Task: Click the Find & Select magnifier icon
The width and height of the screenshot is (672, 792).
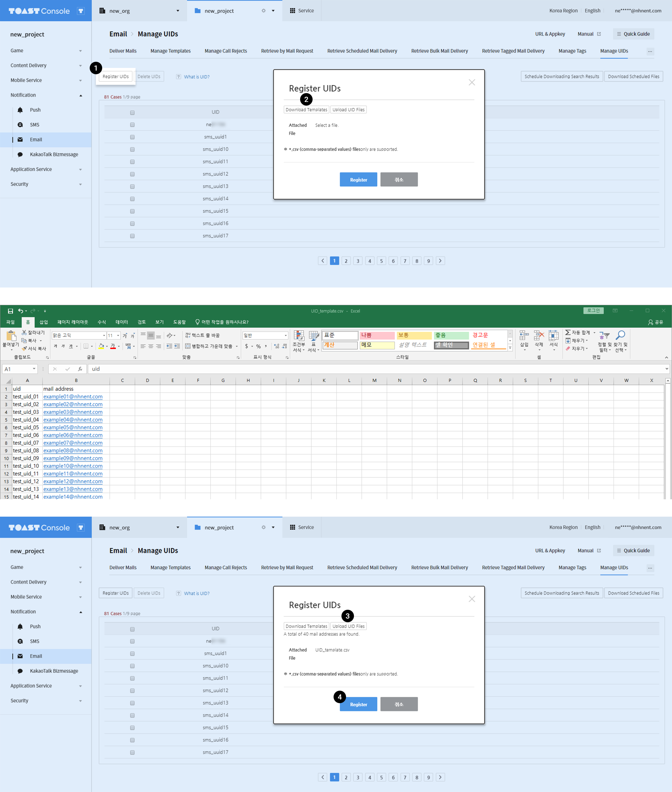Action: [620, 335]
